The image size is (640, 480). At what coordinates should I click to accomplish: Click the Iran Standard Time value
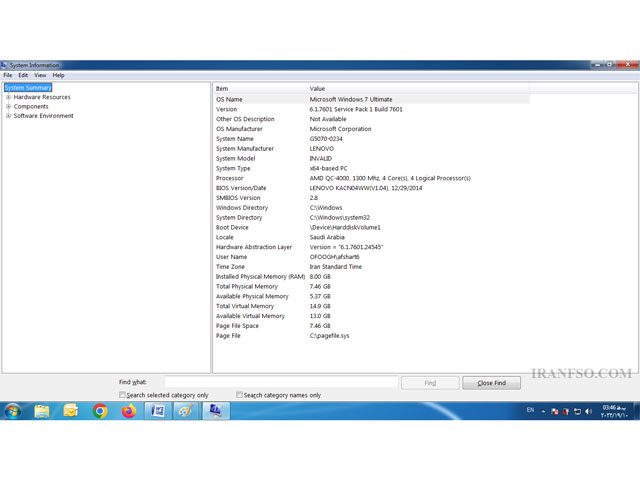point(336,267)
